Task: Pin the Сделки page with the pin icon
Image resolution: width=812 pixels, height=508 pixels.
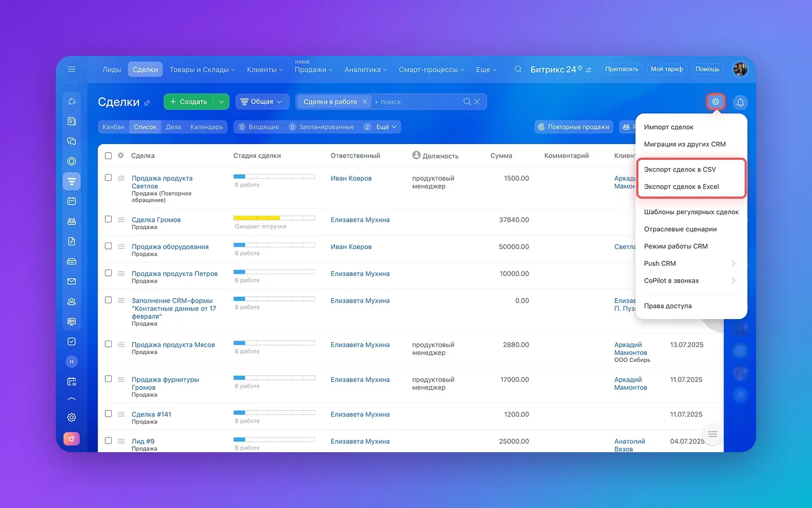Action: coord(147,103)
